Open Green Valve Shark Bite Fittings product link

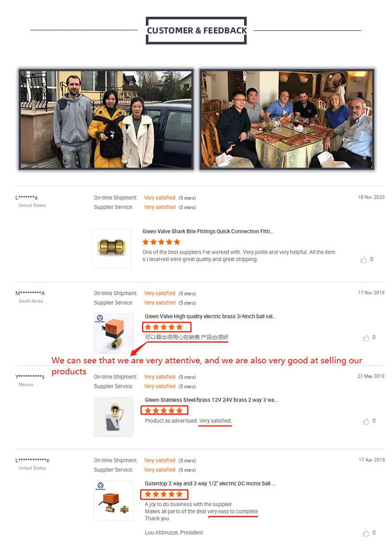pyautogui.click(x=208, y=231)
